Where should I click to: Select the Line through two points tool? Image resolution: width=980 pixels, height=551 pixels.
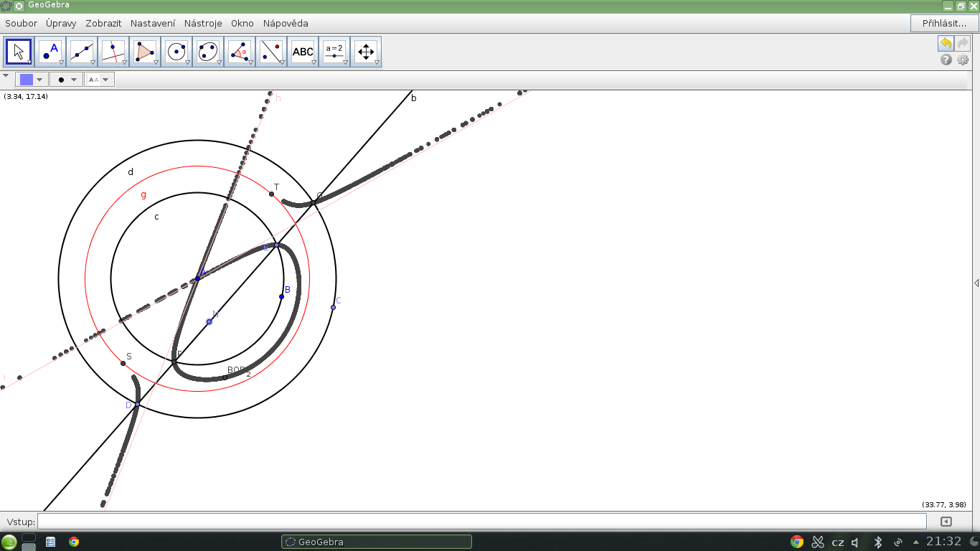[82, 52]
